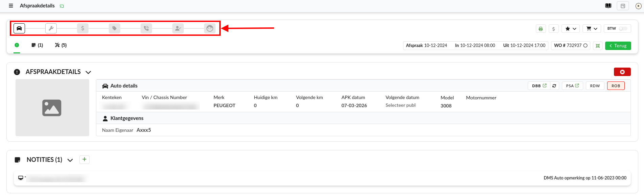Open the star dropdown menu
644x195 pixels.
tap(571, 29)
